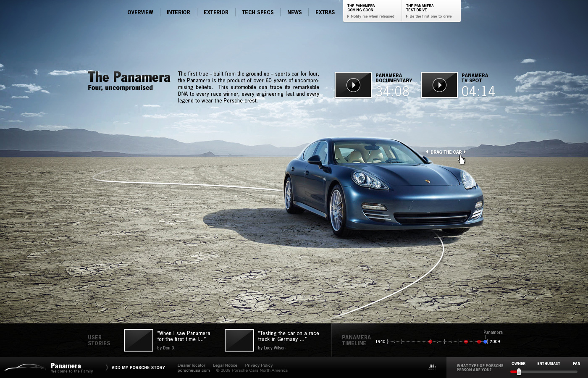The height and width of the screenshot is (378, 588).
Task: Click the third red marker nearest 2009
Action: 479,342
